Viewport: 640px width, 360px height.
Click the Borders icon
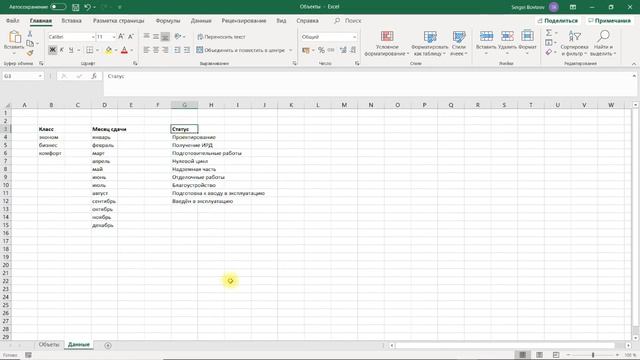pyautogui.click(x=89, y=50)
